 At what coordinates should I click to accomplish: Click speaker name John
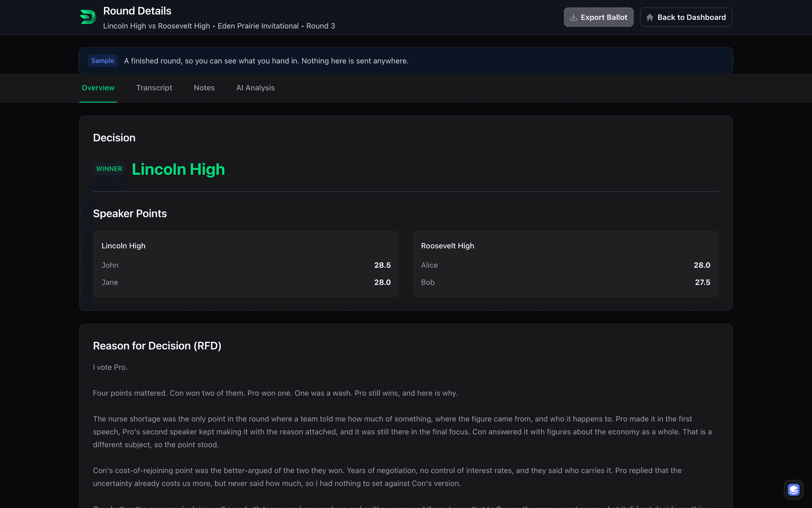tap(110, 265)
